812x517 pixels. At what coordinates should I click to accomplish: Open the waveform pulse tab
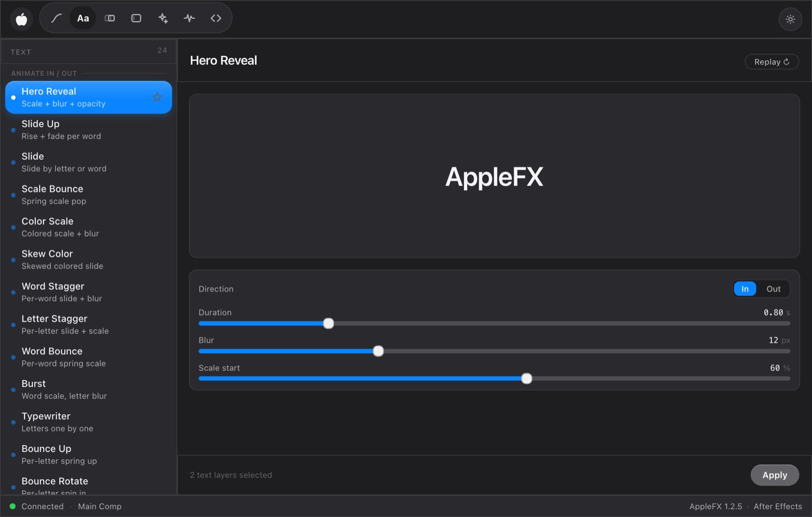click(x=189, y=18)
